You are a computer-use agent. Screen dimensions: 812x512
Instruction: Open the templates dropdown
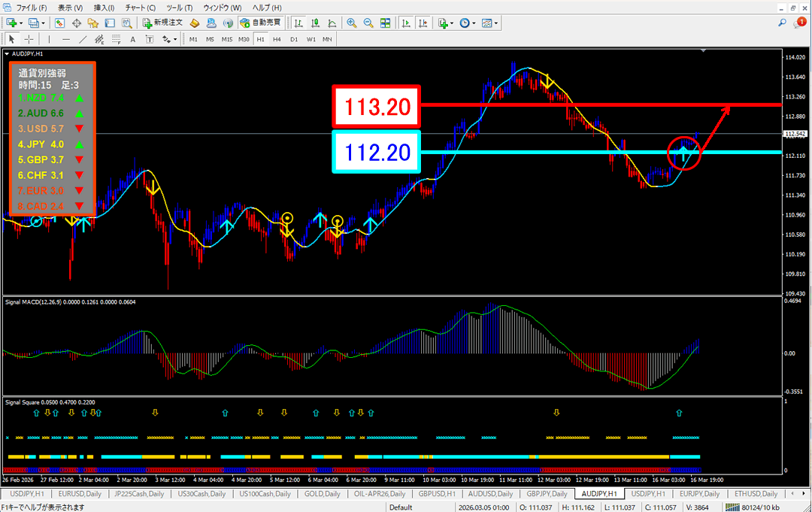click(x=496, y=23)
